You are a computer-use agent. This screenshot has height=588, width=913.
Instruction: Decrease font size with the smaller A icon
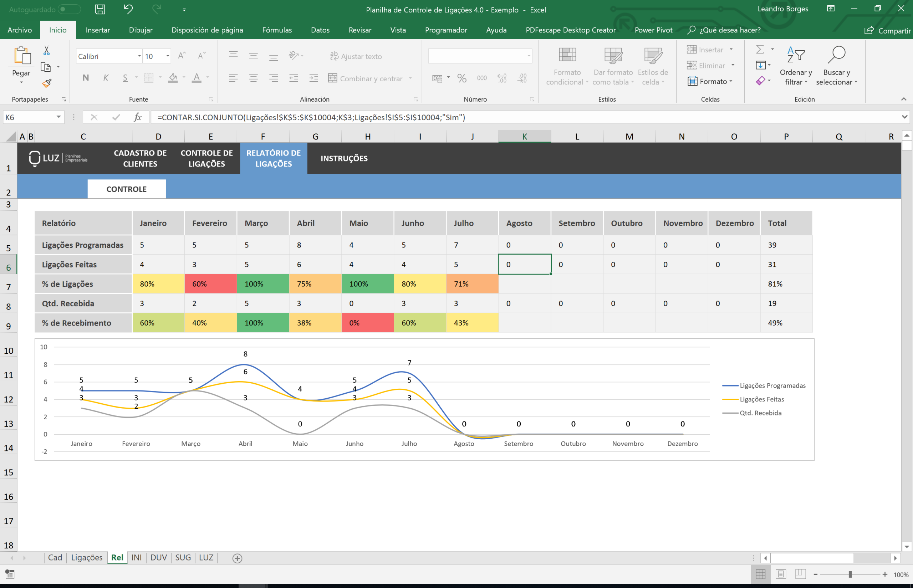(x=202, y=56)
